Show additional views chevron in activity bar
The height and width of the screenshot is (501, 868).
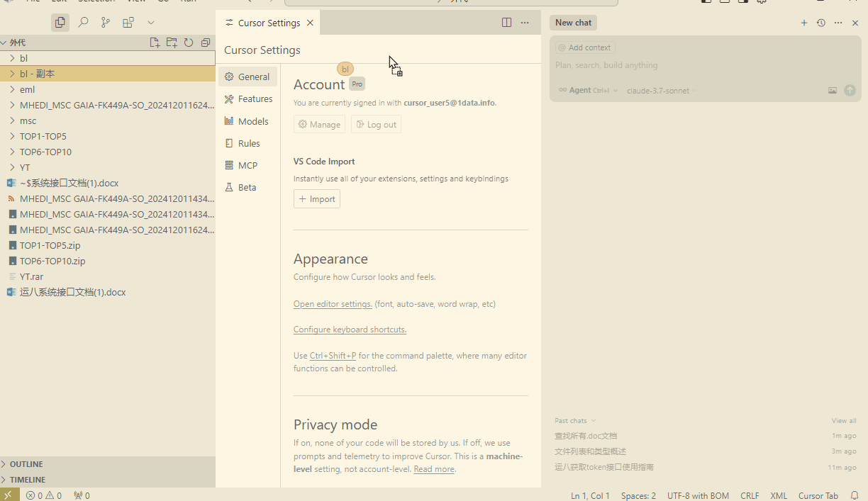point(151,23)
